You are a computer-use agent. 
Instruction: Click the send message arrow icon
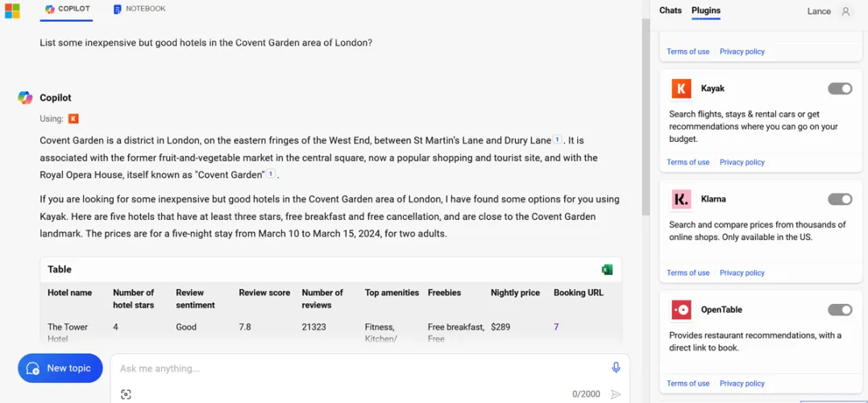(616, 394)
